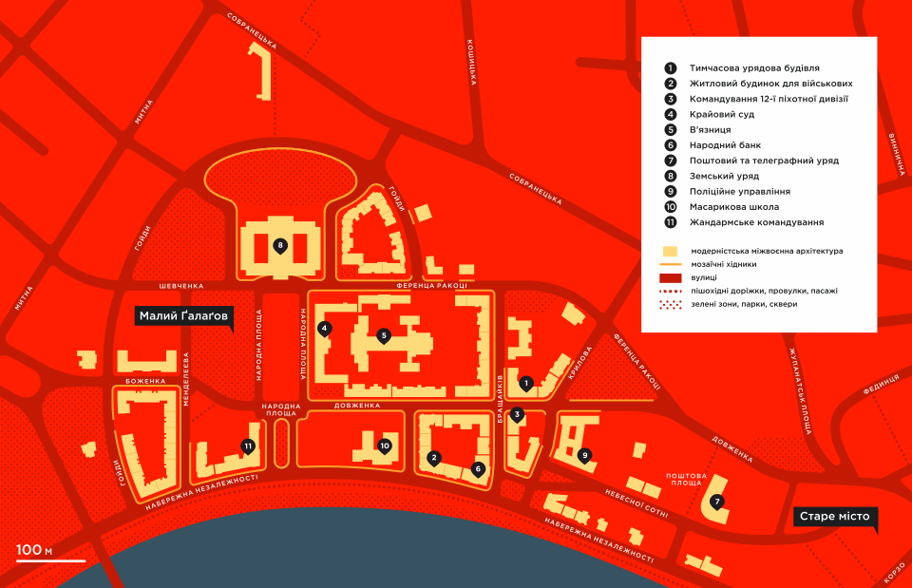Click map marker 4 near Народна площа
This screenshot has width=912, height=588.
[x=325, y=329]
